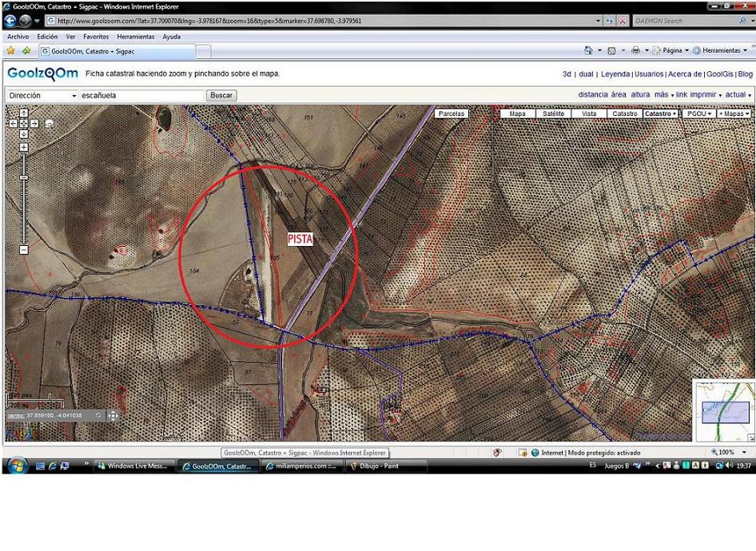
Task: Pan the map left with arrow button
Action: tap(13, 124)
